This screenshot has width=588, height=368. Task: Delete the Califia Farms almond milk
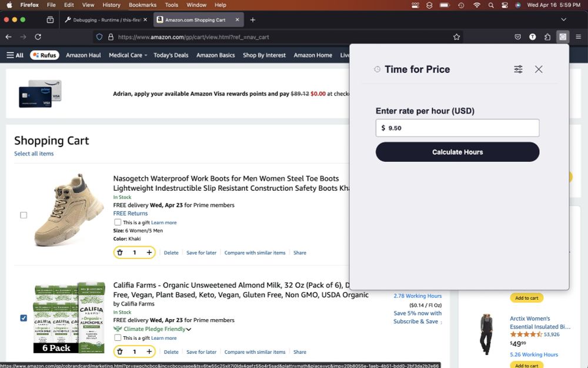coord(171,352)
